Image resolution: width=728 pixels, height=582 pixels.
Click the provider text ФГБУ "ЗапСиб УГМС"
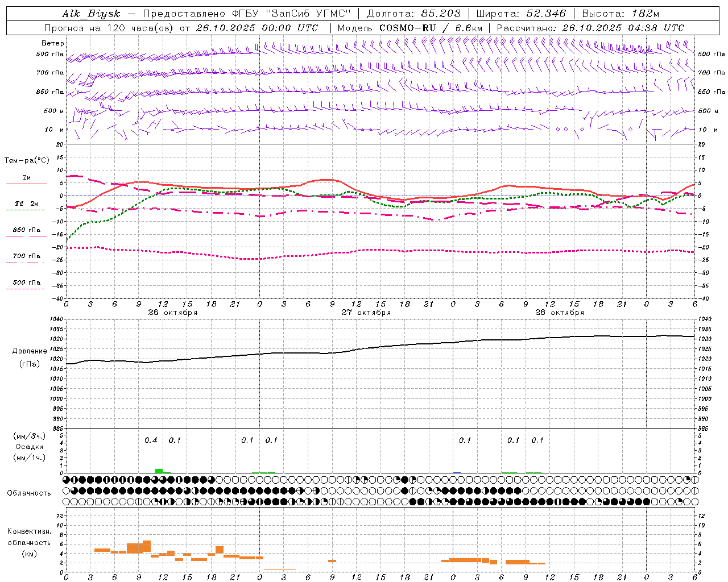292,14
